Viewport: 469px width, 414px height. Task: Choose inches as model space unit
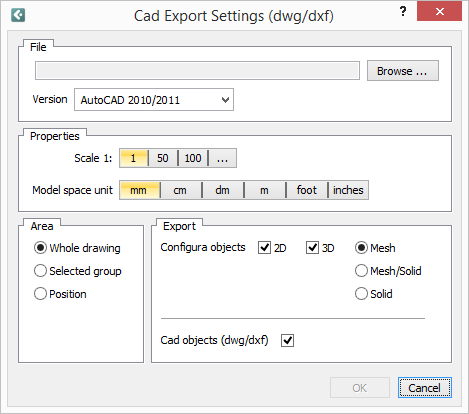pos(348,190)
